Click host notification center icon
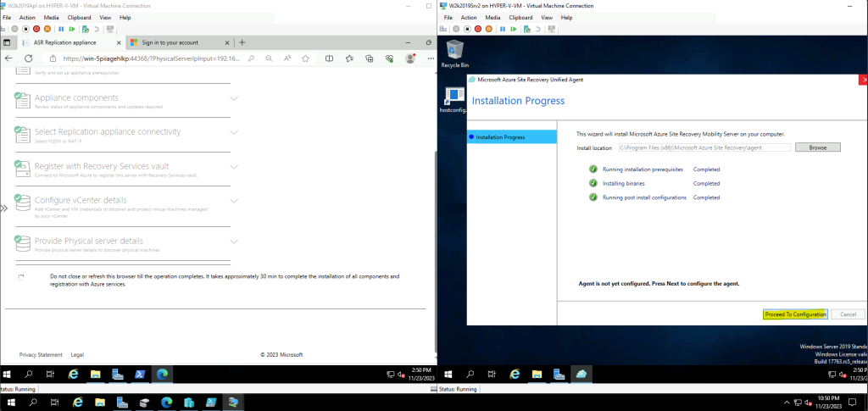868x411 pixels. (x=853, y=403)
